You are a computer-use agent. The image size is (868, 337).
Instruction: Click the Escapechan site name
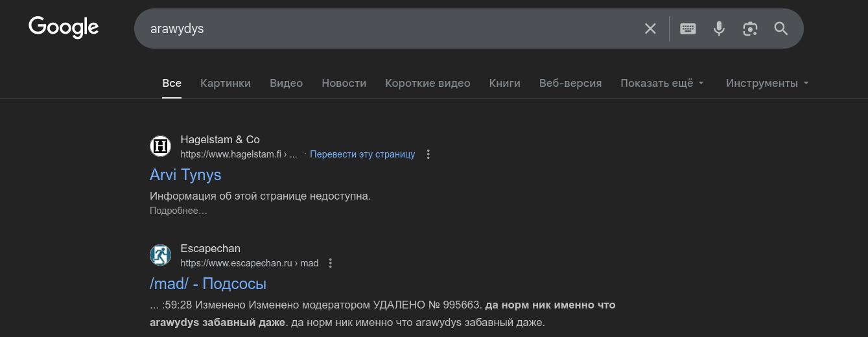[x=210, y=248]
